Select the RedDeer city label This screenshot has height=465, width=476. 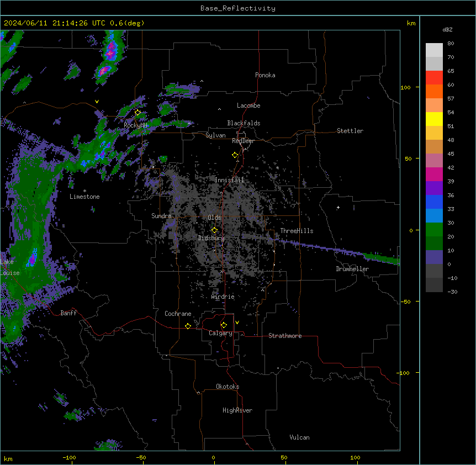pos(243,141)
